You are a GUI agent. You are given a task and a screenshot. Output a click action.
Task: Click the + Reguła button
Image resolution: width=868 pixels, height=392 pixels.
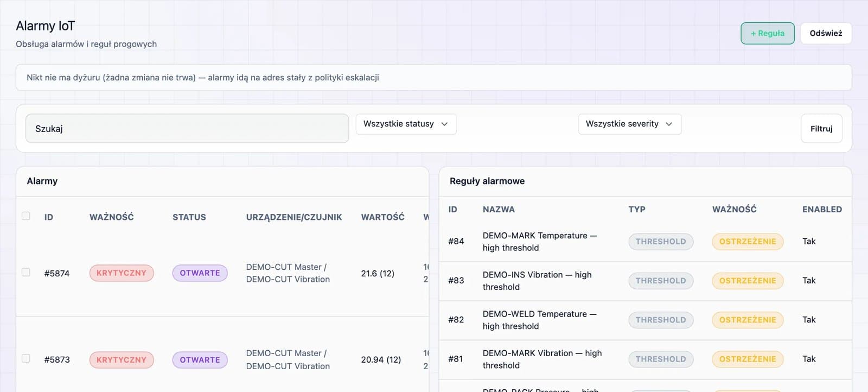(768, 33)
